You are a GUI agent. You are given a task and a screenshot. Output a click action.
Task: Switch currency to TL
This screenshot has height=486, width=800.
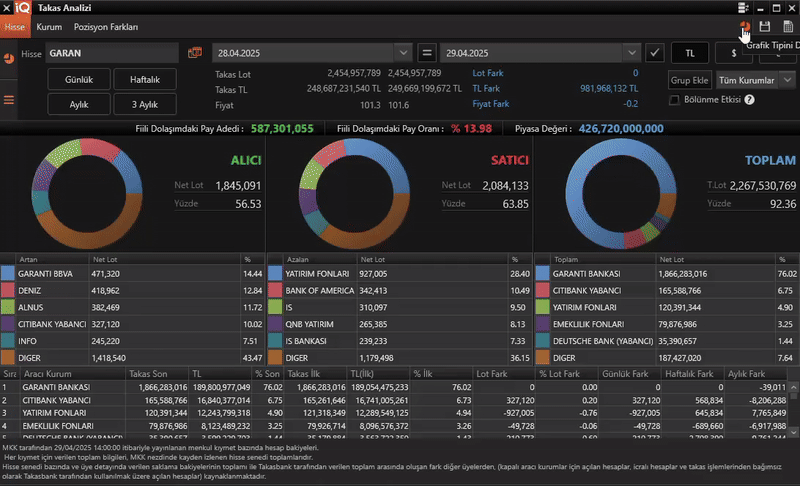(x=690, y=53)
